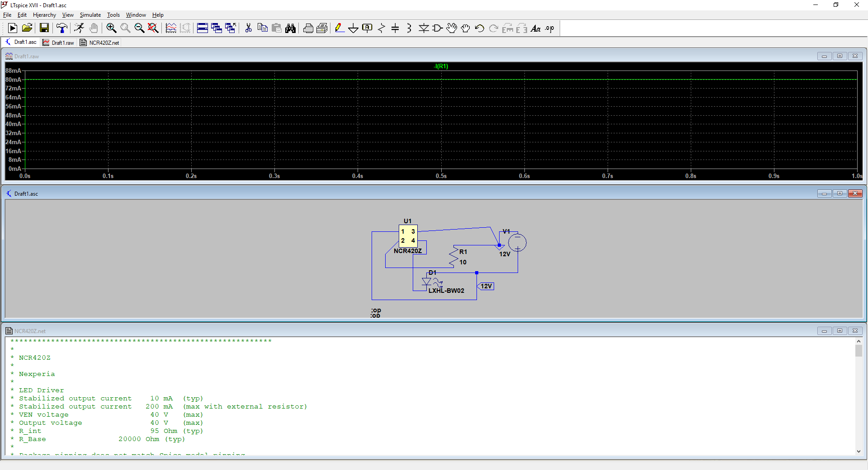Screen dimensions: 868x470
Task: Open the View menu
Action: tap(68, 15)
